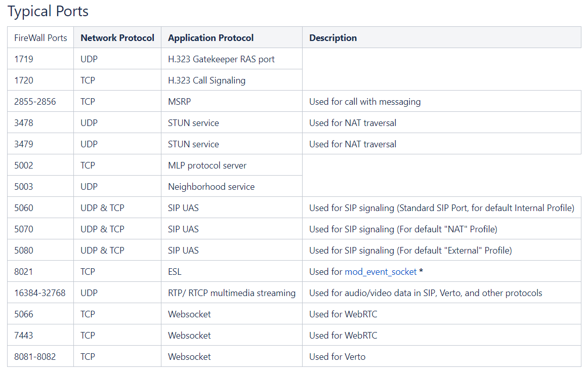Viewport: 588px width, 374px height.
Task: Click RTP/ RTCP multimedia streaming cell
Action: pyautogui.click(x=232, y=293)
